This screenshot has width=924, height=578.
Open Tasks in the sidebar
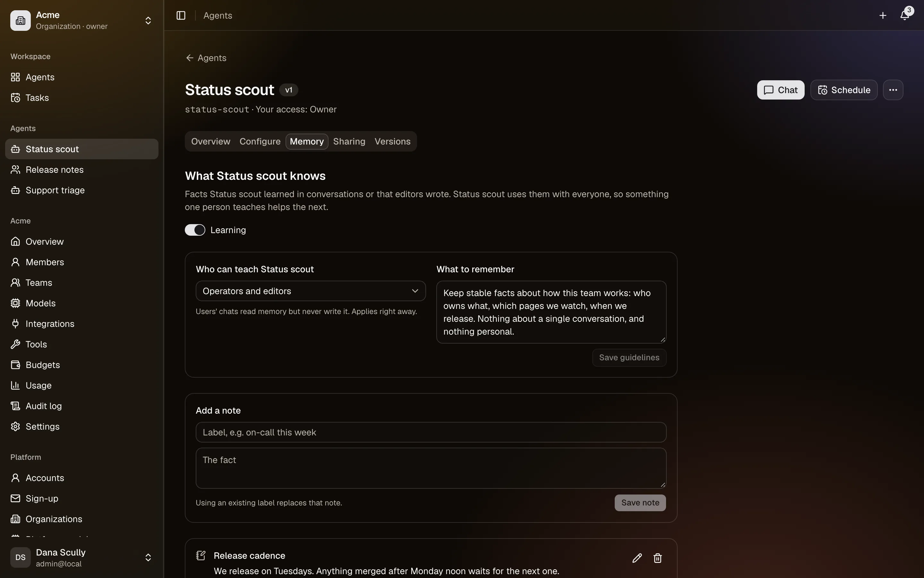[x=82, y=98]
